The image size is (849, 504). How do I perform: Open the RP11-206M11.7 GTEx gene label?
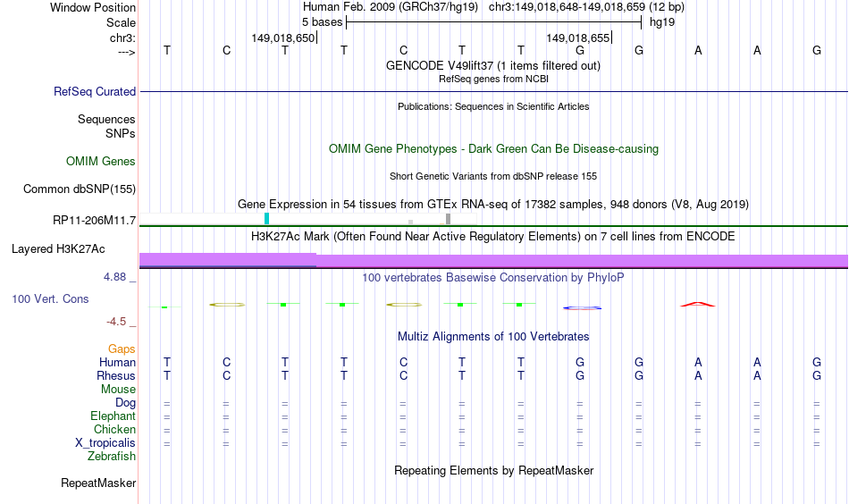point(94,221)
